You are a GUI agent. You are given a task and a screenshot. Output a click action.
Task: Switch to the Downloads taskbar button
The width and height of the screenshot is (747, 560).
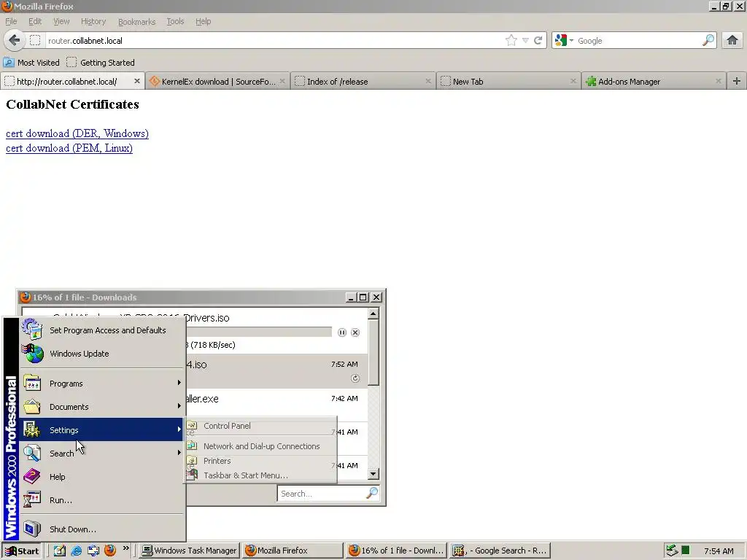coord(396,551)
